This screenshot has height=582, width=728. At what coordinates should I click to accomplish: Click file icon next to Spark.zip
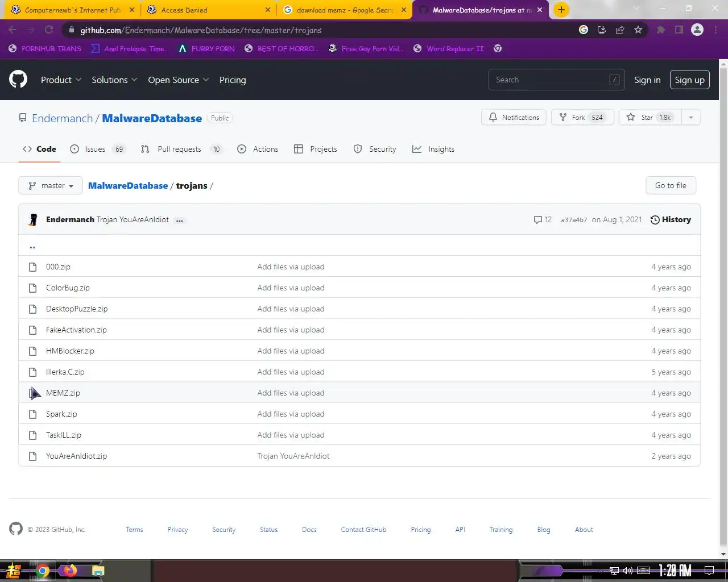coord(33,414)
